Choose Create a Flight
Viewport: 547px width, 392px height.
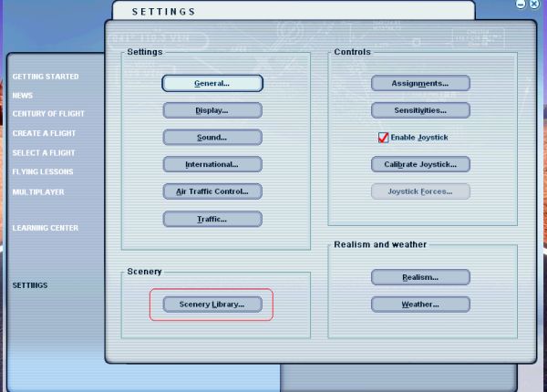point(44,133)
